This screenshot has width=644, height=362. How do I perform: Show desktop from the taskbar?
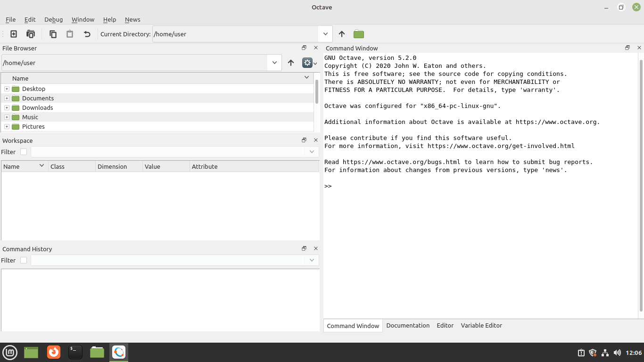31,352
